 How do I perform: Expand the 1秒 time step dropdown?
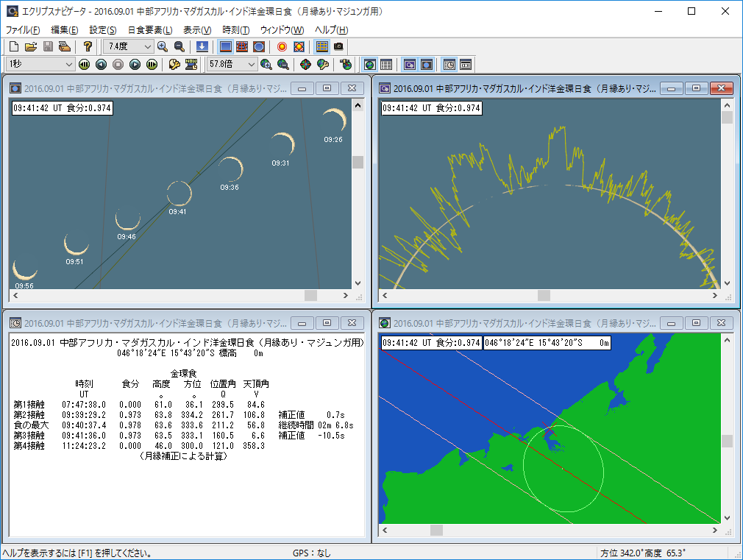point(70,65)
